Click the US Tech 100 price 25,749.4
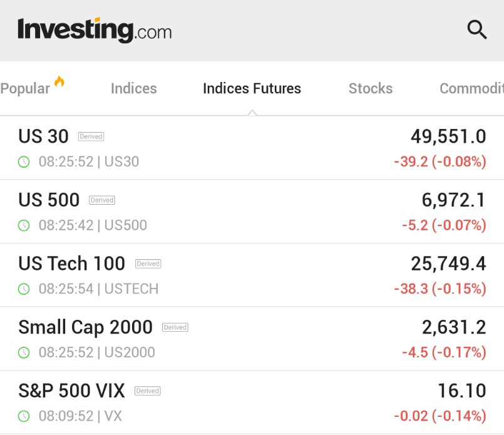Viewport: 504px width, 435px height. [x=448, y=264]
